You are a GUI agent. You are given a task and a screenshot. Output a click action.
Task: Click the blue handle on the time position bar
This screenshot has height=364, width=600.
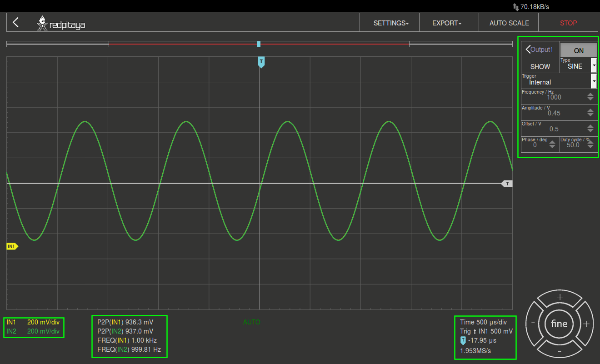(259, 44)
